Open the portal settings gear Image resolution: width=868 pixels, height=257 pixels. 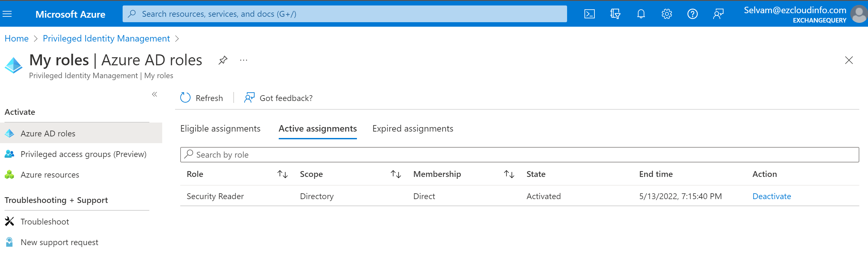click(x=667, y=14)
